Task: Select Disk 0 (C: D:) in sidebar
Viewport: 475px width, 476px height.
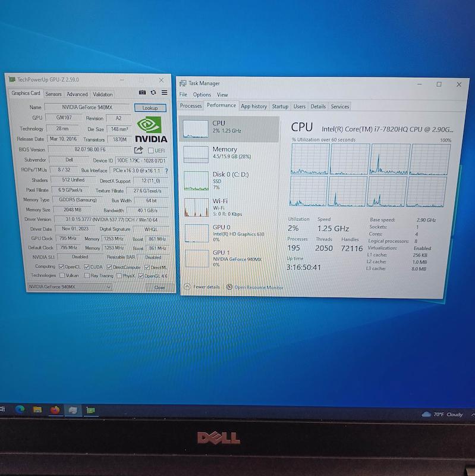Action: click(229, 181)
